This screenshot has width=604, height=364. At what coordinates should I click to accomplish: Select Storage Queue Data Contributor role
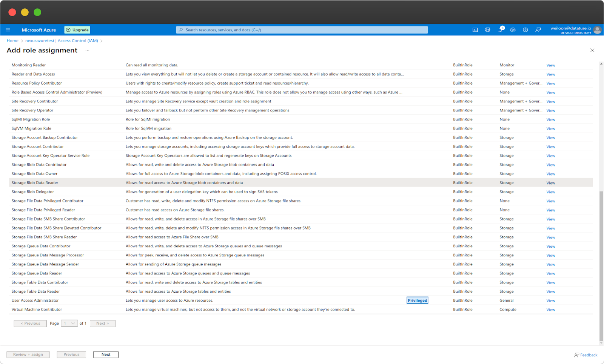(x=41, y=246)
